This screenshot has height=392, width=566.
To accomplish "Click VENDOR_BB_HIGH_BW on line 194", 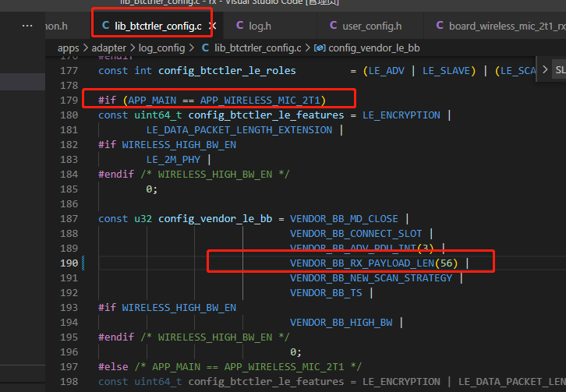I will click(x=341, y=323).
